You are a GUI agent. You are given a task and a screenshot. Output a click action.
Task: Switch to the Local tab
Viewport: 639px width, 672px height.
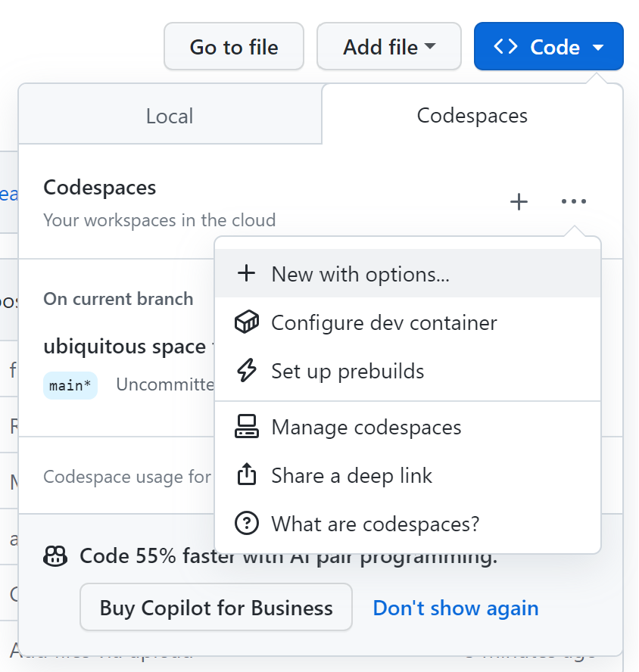(x=170, y=116)
